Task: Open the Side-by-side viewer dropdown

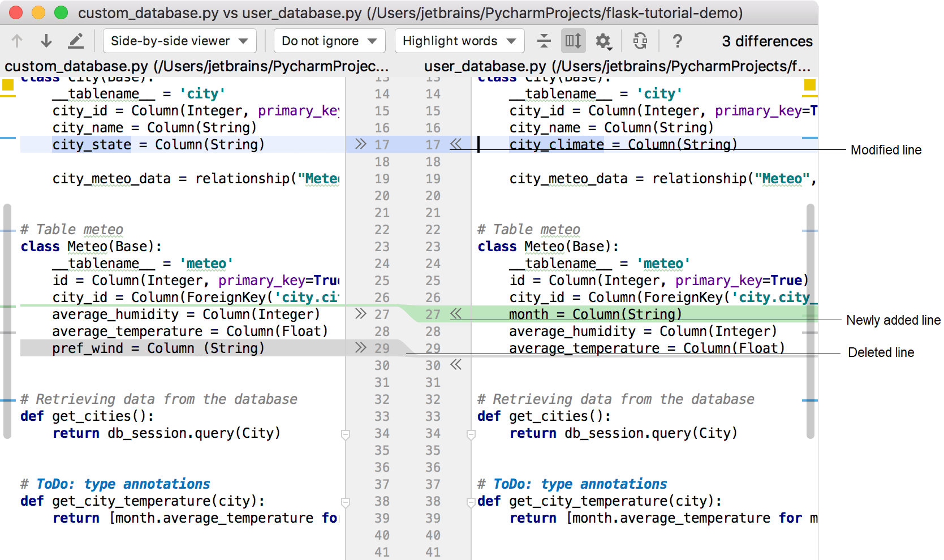Action: pyautogui.click(x=179, y=41)
